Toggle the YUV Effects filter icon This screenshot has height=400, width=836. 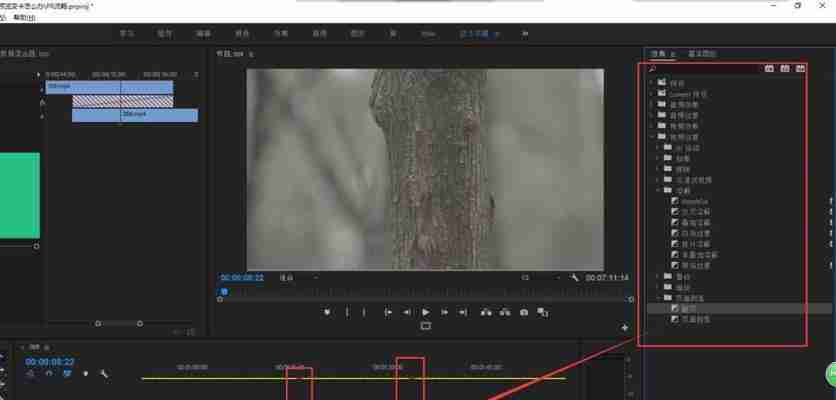tap(800, 68)
